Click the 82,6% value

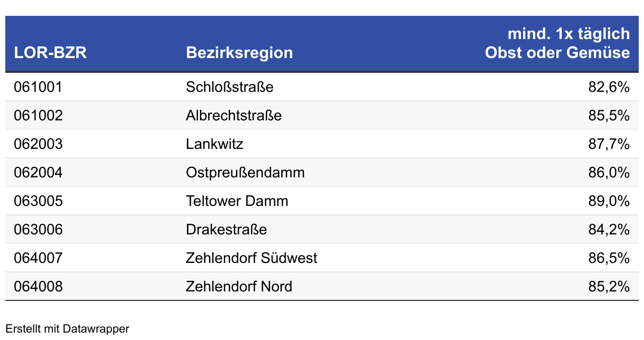click(609, 87)
